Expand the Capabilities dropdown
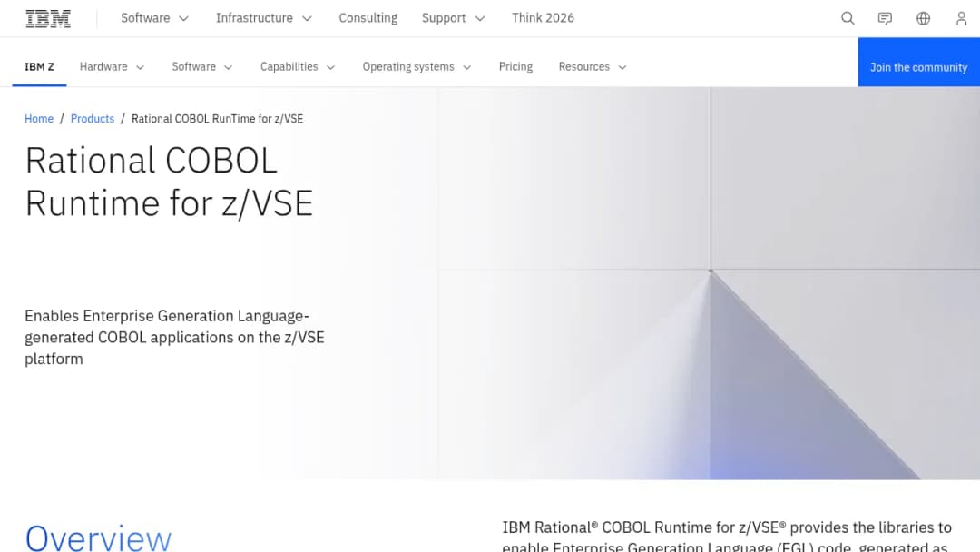The height and width of the screenshot is (552, 980). [x=298, y=67]
